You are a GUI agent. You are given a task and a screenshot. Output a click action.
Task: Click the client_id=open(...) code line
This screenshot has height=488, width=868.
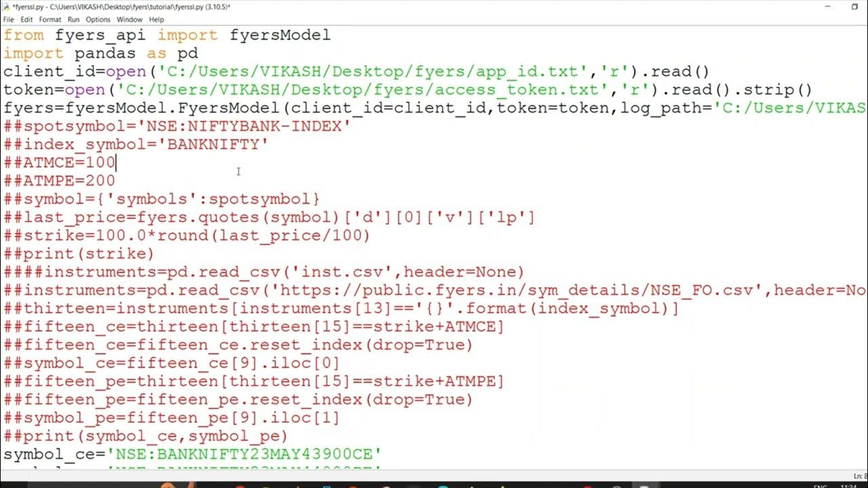pos(357,72)
